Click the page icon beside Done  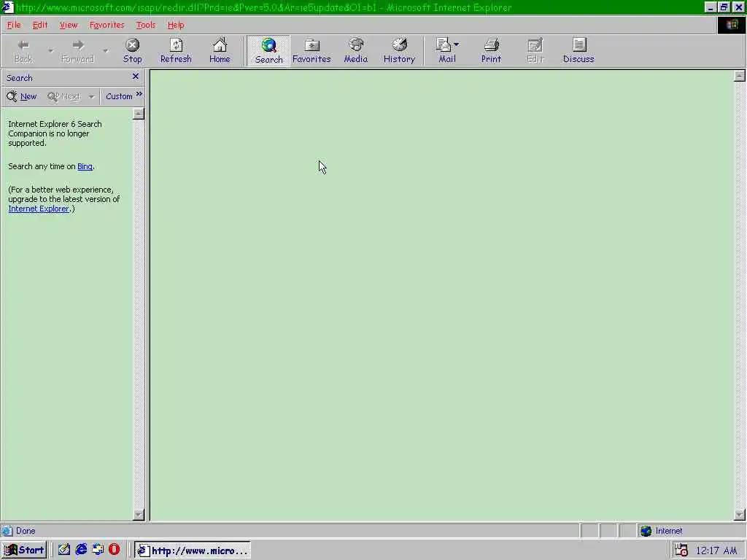point(7,531)
